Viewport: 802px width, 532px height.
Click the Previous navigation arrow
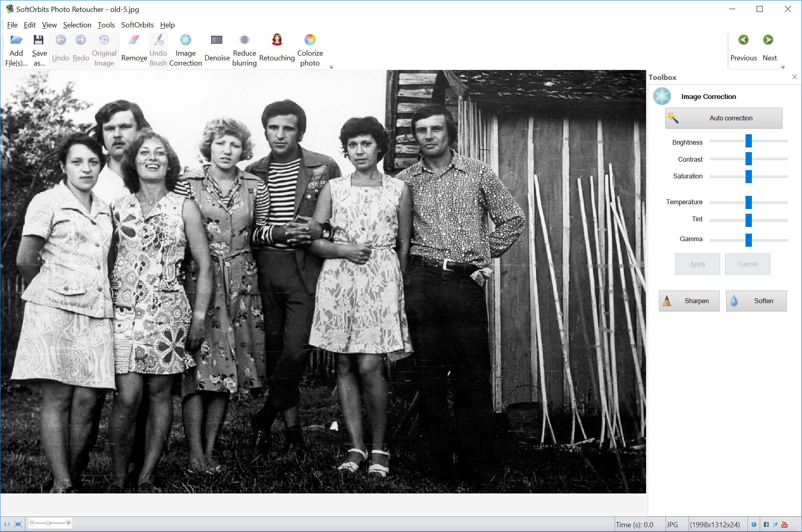743,40
